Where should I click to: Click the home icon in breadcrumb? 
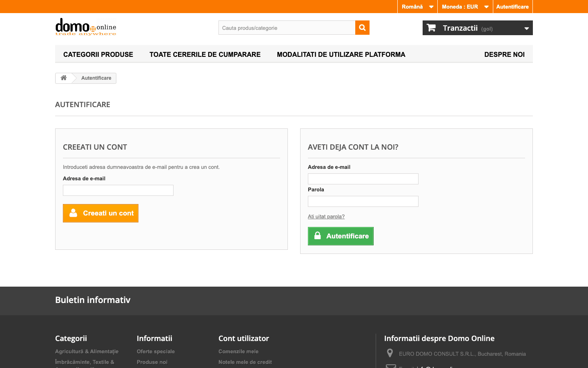64,78
